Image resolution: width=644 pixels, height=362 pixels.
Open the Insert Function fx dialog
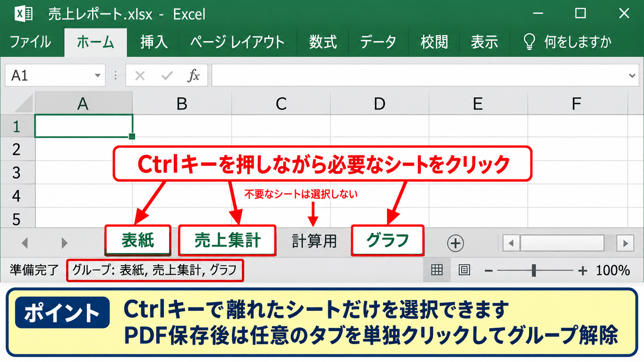[193, 76]
